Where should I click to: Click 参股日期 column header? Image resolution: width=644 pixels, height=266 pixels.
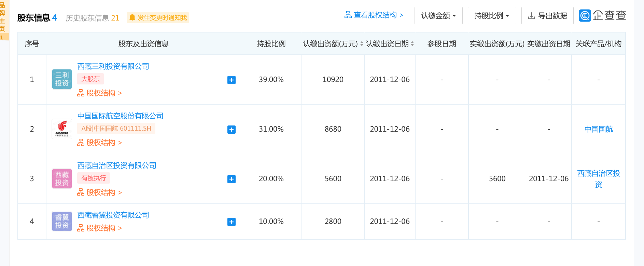(442, 44)
